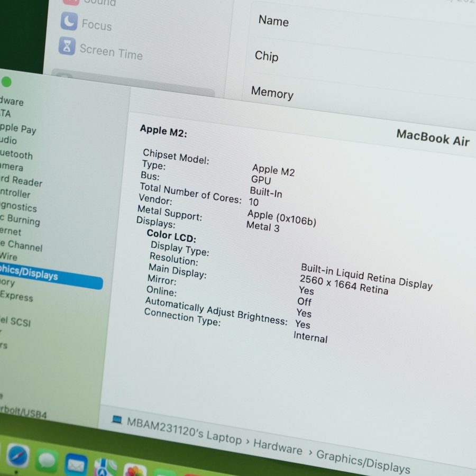This screenshot has width=476, height=476.
Task: Click the Built-in Liquid Retina Display value
Action: point(367,277)
